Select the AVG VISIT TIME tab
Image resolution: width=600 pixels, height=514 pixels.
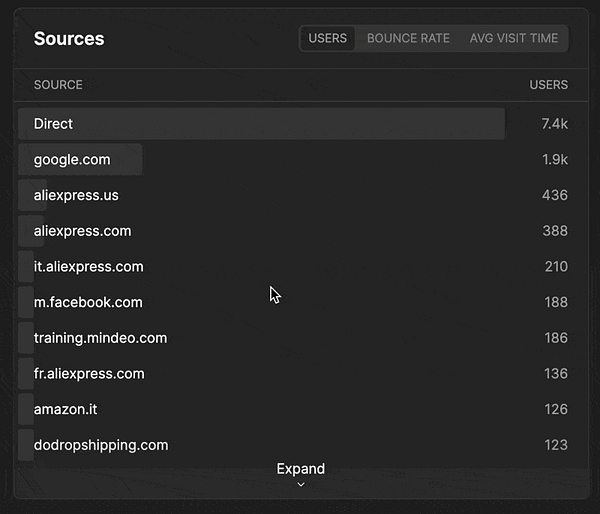pos(514,38)
